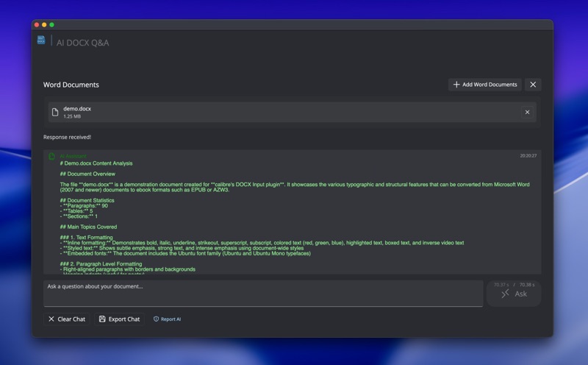The image size is (588, 365).
Task: Click the '**Paragraphs:** 90' statistics line
Action: 84,206
